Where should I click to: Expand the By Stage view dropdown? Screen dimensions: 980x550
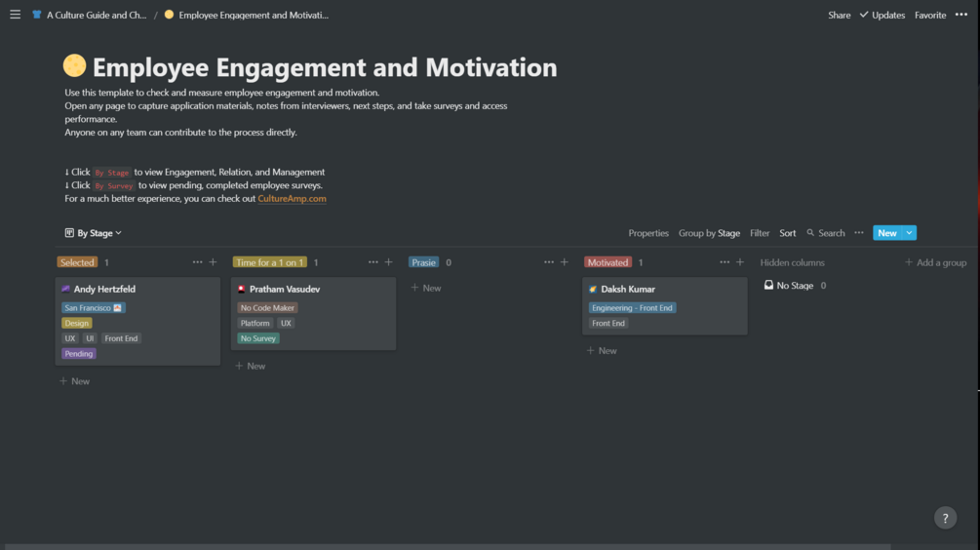[x=94, y=233]
